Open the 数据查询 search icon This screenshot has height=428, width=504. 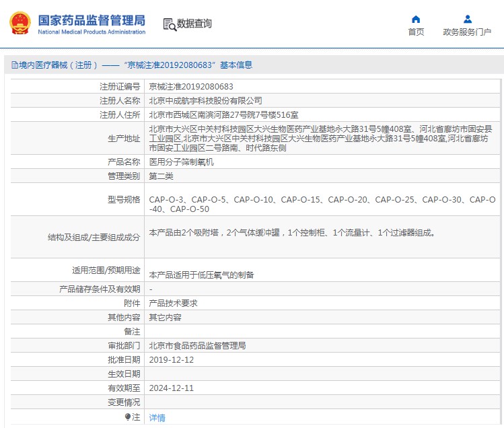pos(170,24)
